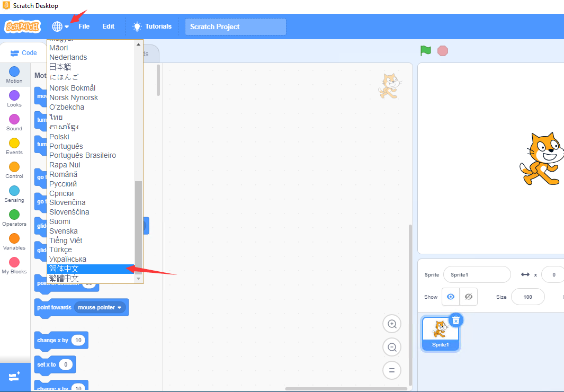Choose 繁體中文 in the language list
Image resolution: width=564 pixels, height=392 pixels.
[x=64, y=278]
